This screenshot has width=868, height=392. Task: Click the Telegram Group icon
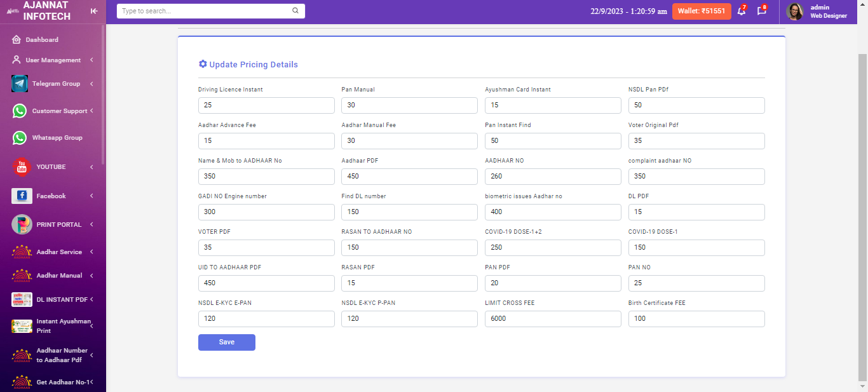coord(20,84)
